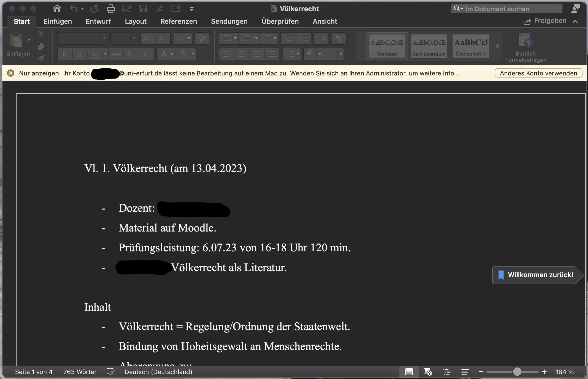Collapse the ribbon with chevron
This screenshot has width=588, height=379.
coord(575,21)
